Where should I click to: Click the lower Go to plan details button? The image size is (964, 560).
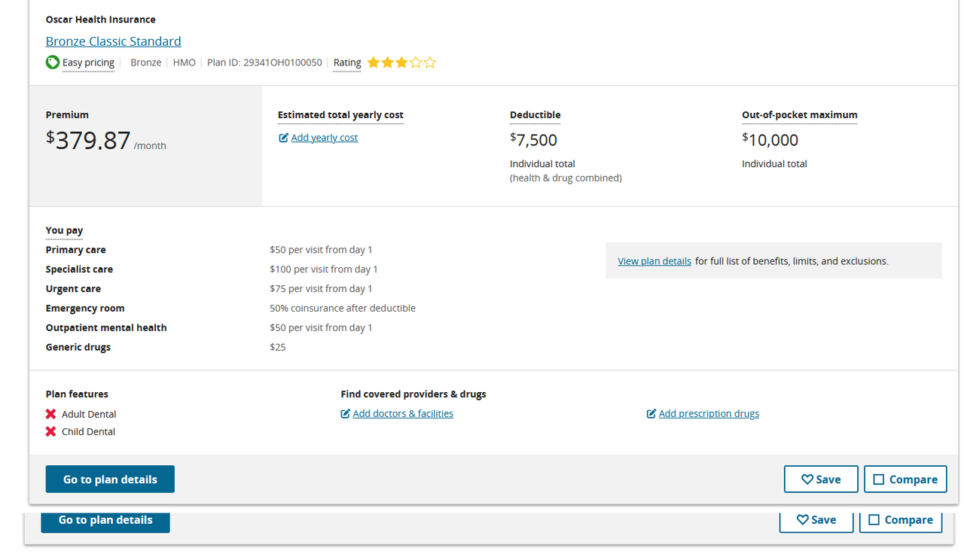click(105, 520)
